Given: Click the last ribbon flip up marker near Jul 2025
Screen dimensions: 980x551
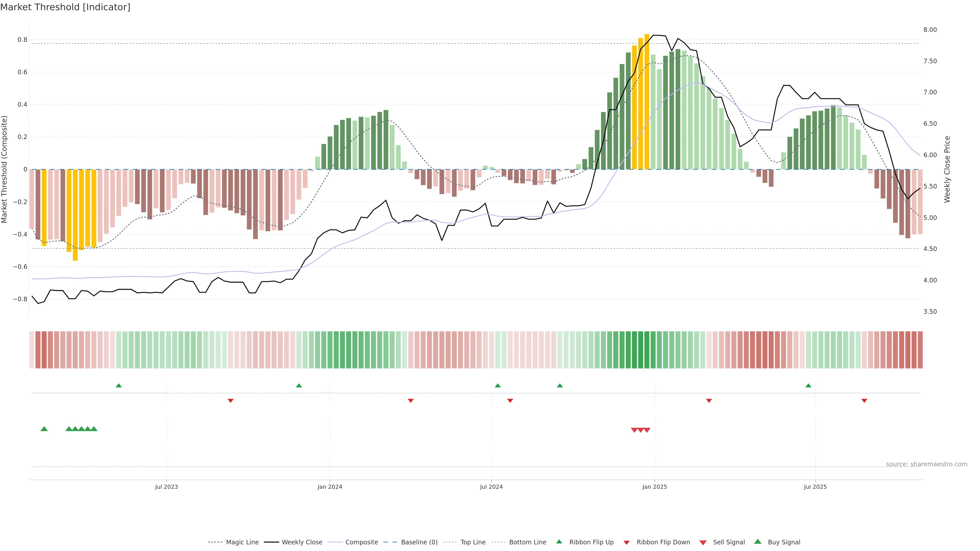Looking at the screenshot, I should point(808,386).
